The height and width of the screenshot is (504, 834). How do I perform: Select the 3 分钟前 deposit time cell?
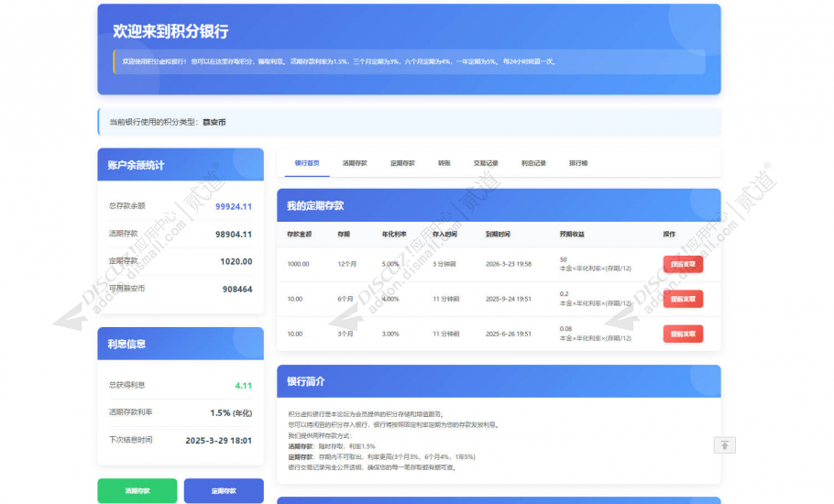444,264
